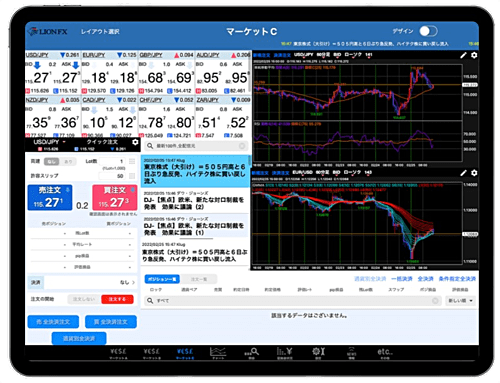Switch to the order list tab
Viewport: 500px width, 383px height.
(199, 279)
